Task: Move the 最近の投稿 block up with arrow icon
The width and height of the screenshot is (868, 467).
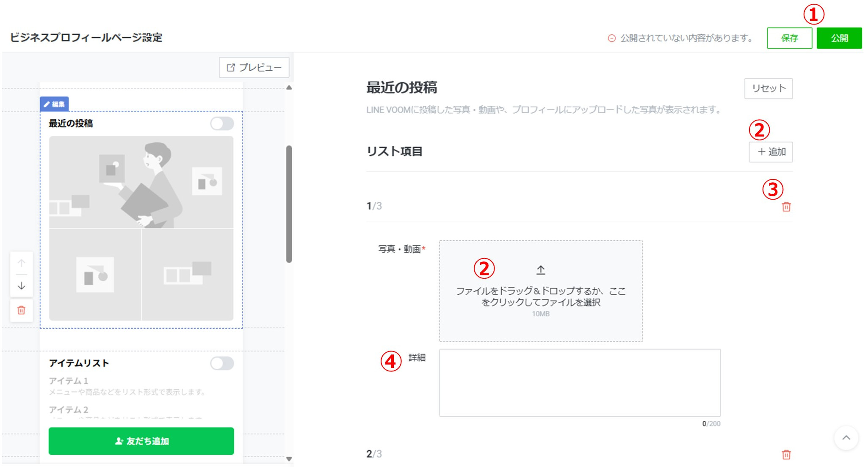Action: pos(21,262)
